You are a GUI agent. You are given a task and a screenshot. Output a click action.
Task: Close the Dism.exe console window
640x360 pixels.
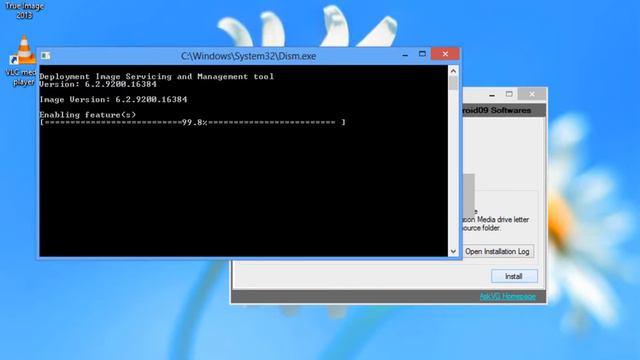coord(445,54)
